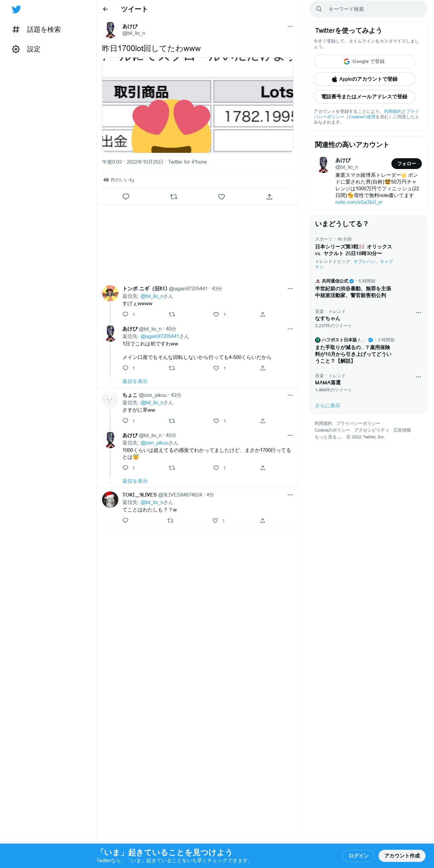
Task: Follow the あけぴ account
Action: (406, 164)
